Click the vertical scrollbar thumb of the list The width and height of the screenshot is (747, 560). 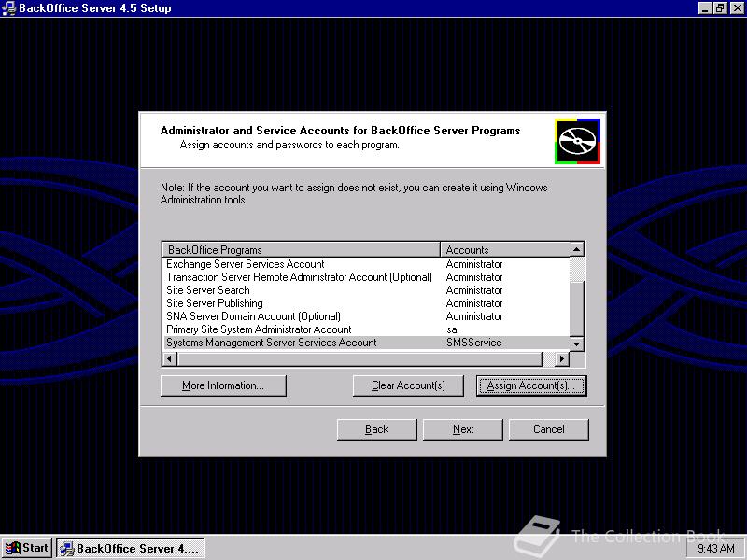pos(576,309)
